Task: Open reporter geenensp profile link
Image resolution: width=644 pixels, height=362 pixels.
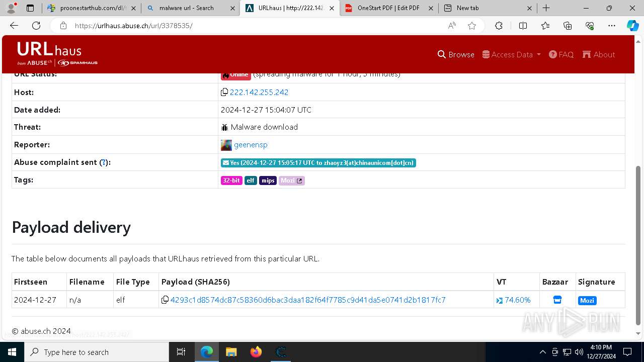Action: coord(251,145)
